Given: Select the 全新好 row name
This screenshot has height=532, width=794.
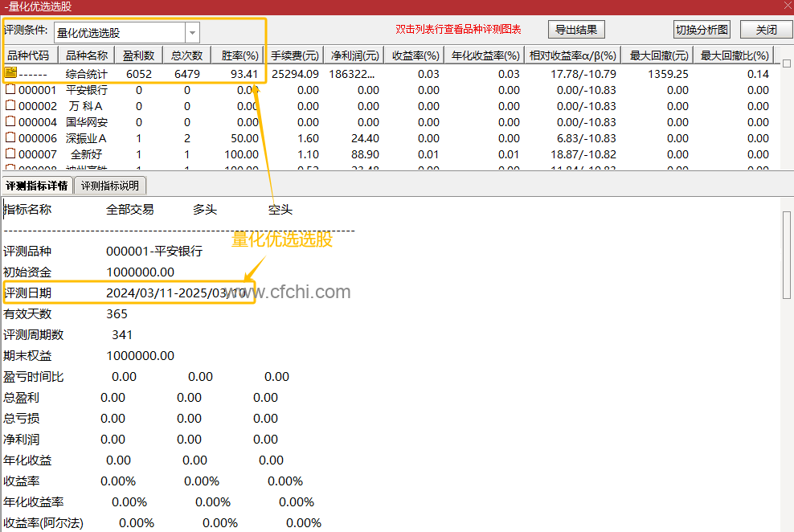Looking at the screenshot, I should (86, 154).
